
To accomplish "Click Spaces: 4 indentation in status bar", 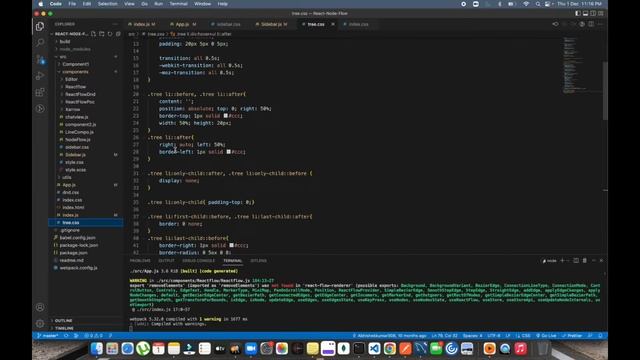I will click(473, 336).
